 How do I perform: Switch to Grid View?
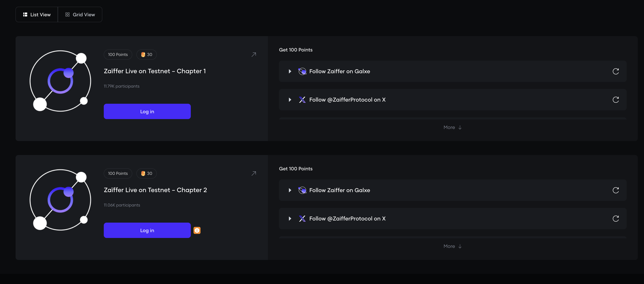[80, 15]
